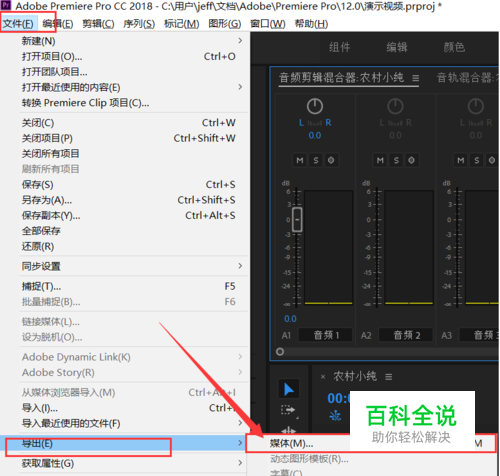500x476 pixels.
Task: Select 音频剪辑混合器:农村小纯 panel tab
Action: pos(341,78)
